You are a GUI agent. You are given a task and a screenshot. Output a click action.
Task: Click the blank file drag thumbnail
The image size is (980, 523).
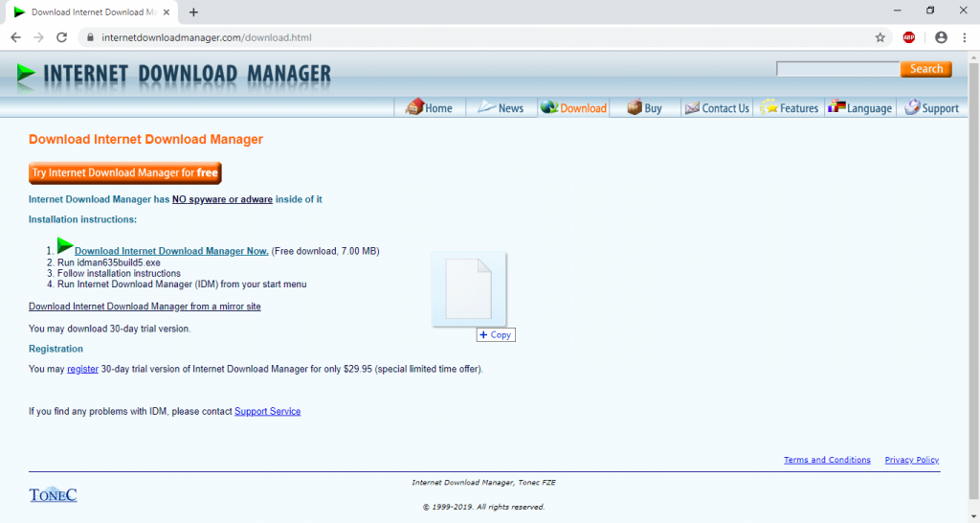(469, 289)
